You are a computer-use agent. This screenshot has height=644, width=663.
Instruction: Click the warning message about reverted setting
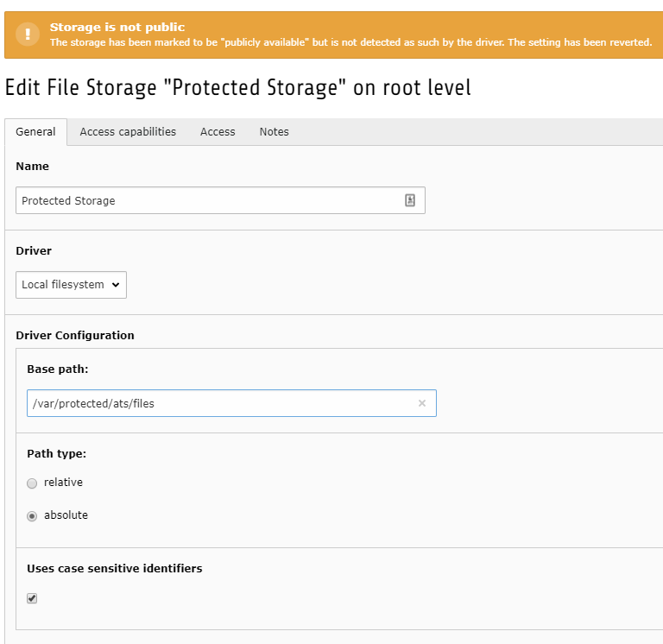(x=350, y=42)
